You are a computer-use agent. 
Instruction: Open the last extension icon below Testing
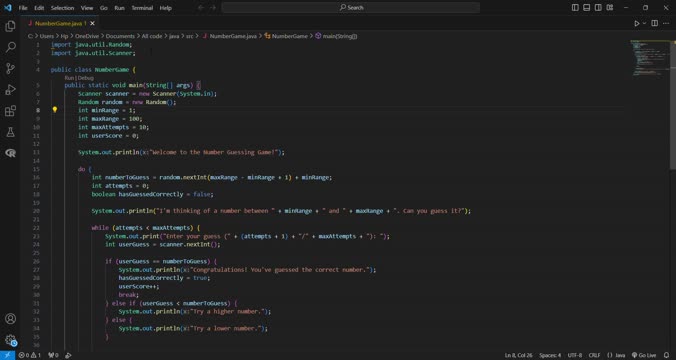coord(10,153)
